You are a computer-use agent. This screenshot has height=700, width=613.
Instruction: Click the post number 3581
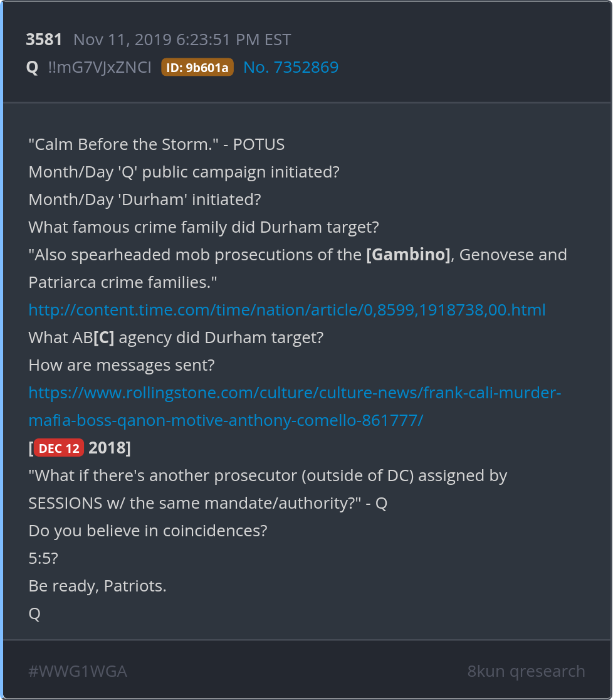tap(44, 40)
